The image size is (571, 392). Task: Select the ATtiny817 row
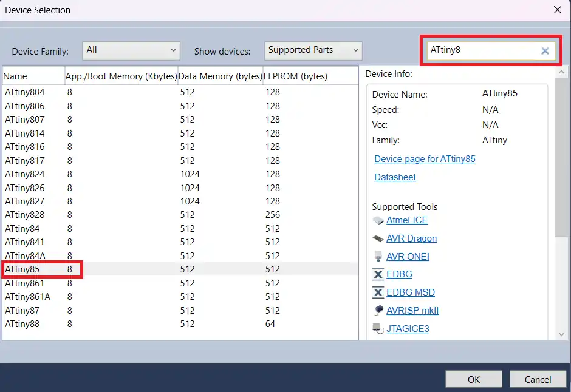(x=180, y=161)
